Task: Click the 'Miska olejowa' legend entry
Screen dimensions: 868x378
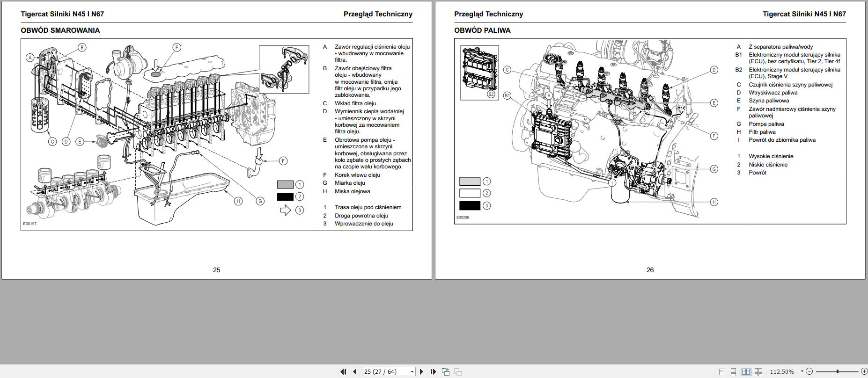Action: pos(352,191)
